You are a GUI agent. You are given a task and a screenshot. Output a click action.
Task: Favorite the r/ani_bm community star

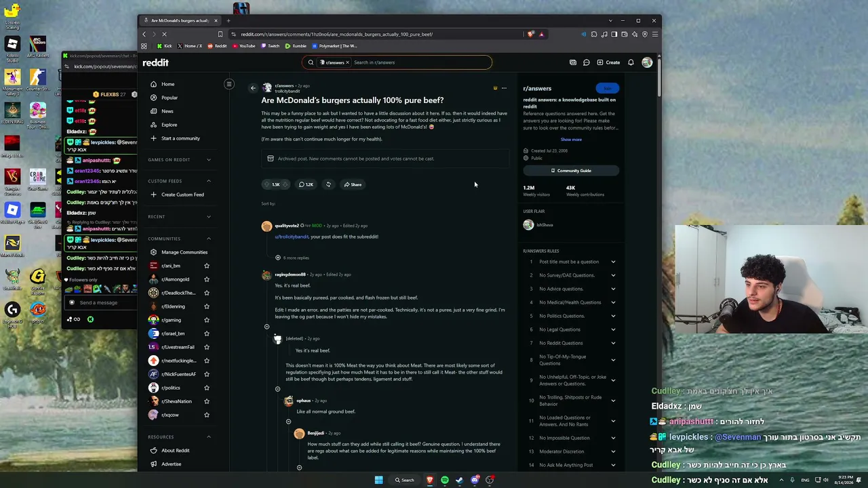coord(207,266)
